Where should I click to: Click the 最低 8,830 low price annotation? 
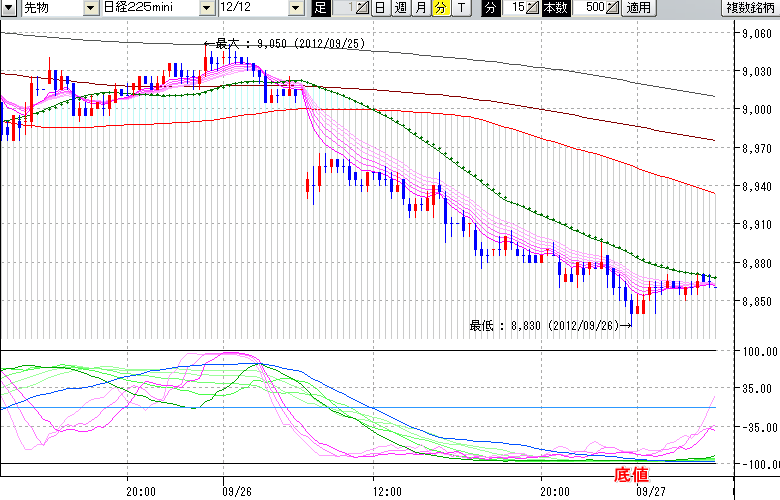(x=550, y=325)
